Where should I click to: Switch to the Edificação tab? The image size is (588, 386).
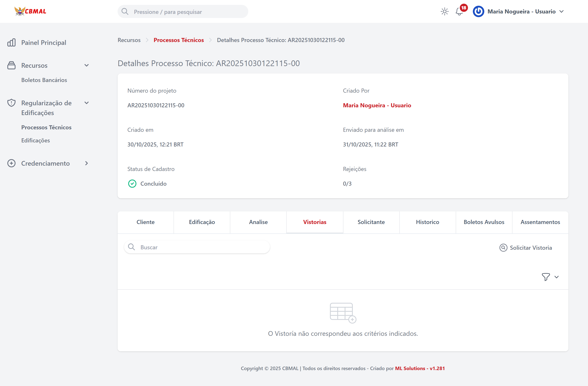coord(202,222)
